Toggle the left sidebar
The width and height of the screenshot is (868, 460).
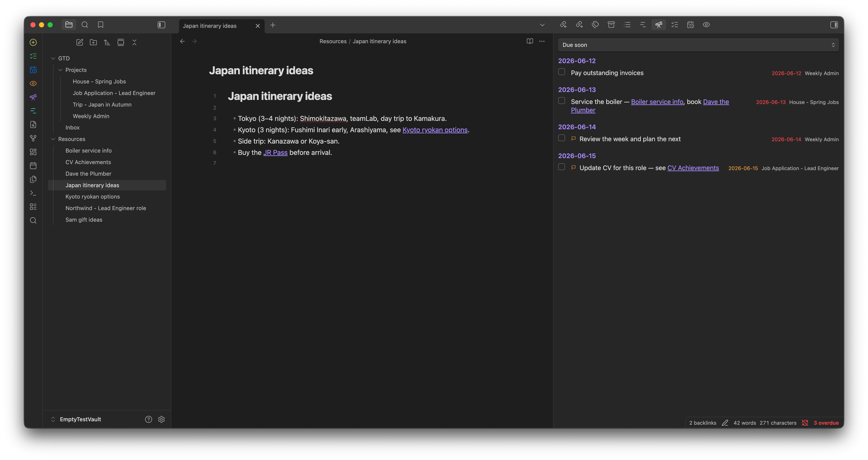coord(161,25)
